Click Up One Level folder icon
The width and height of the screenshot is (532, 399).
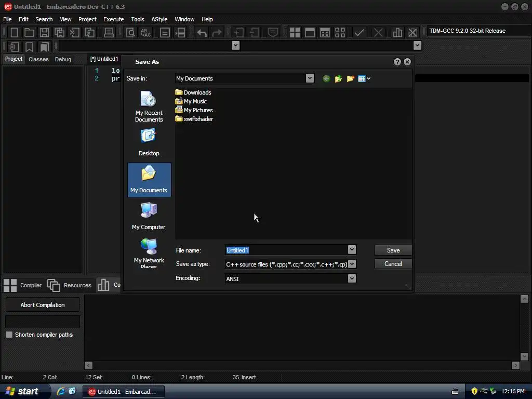(338, 79)
